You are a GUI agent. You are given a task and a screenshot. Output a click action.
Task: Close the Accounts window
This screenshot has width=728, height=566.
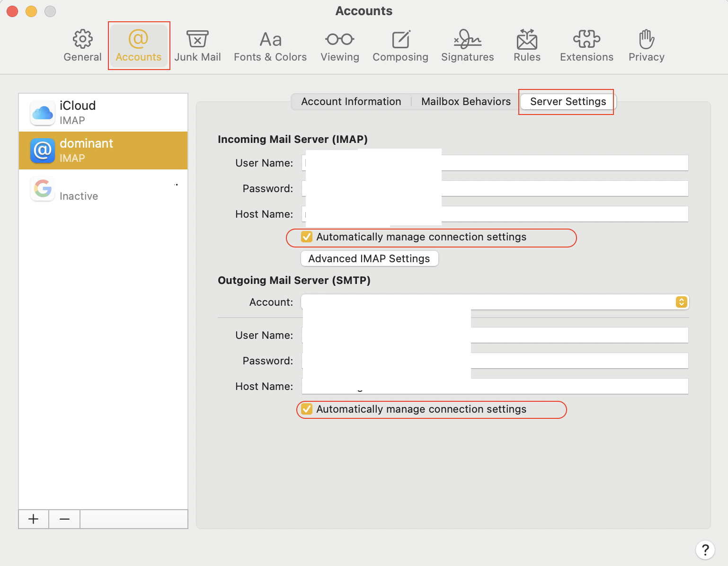pyautogui.click(x=12, y=11)
